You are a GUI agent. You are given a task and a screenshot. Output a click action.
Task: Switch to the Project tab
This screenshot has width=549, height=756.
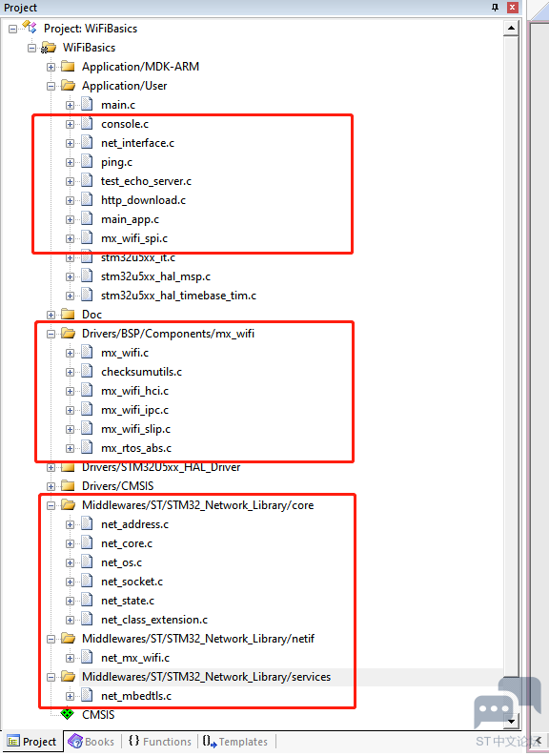31,742
